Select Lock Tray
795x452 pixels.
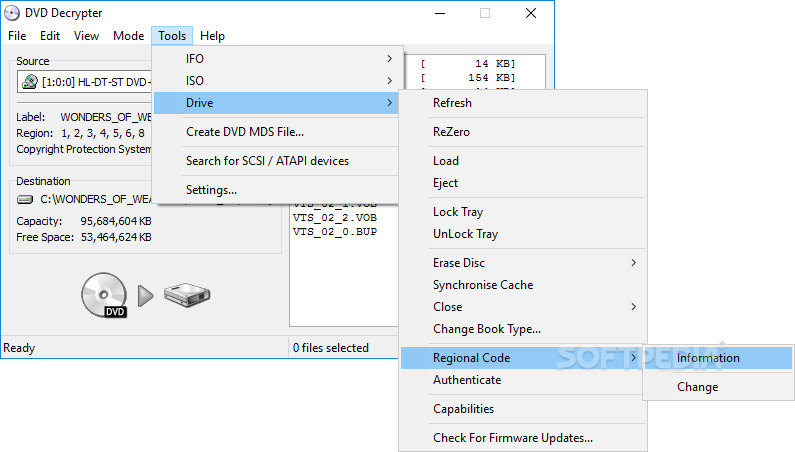pos(523,212)
